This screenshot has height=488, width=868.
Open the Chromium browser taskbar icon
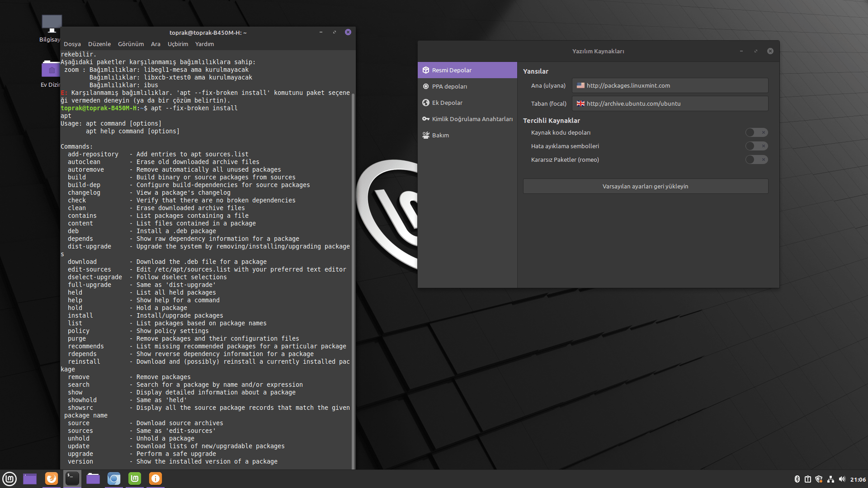(x=114, y=479)
